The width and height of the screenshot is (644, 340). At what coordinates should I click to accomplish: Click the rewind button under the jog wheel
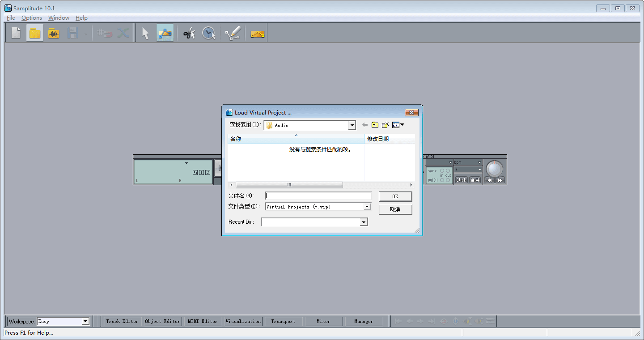click(x=490, y=180)
